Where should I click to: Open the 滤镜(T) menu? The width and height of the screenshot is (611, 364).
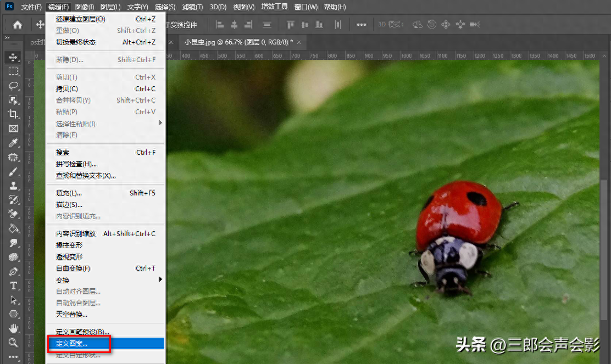click(192, 7)
